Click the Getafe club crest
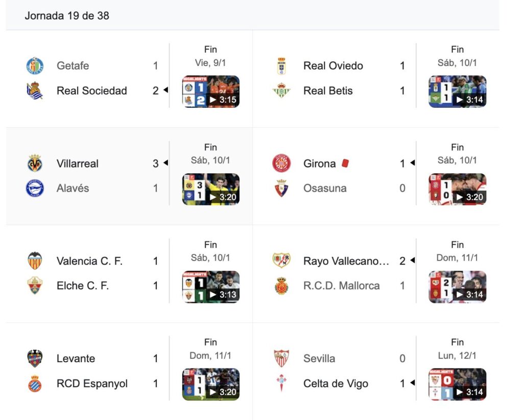The width and height of the screenshot is (523, 420). pos(35,66)
